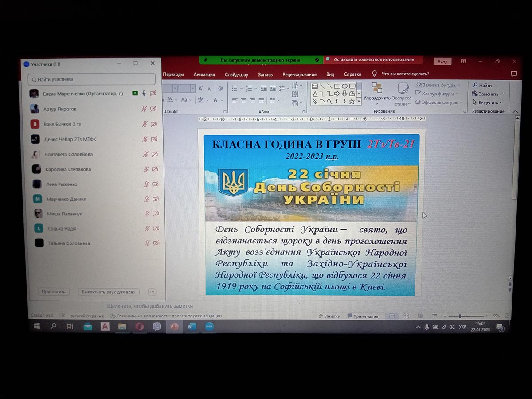Expand the Заливка фигуры dropdown
This screenshot has width=532, height=399.
459,85
